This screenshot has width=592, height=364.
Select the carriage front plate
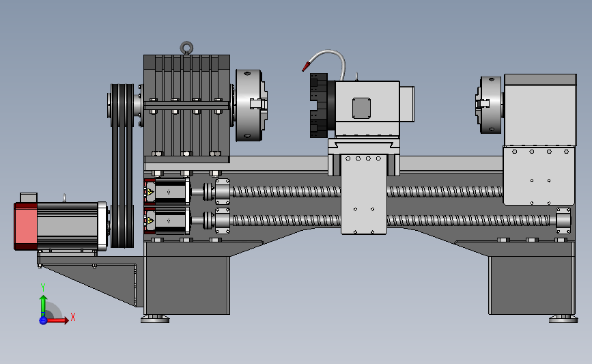tap(363, 194)
